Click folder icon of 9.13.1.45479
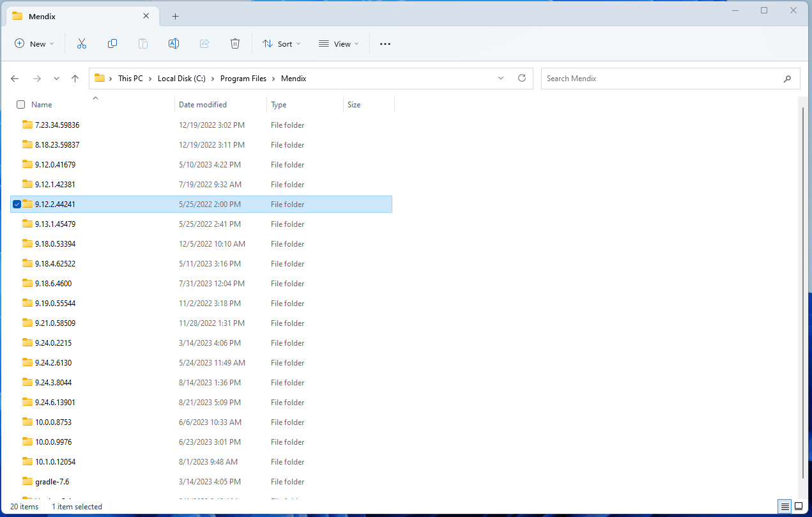This screenshot has width=812, height=517. pyautogui.click(x=27, y=224)
